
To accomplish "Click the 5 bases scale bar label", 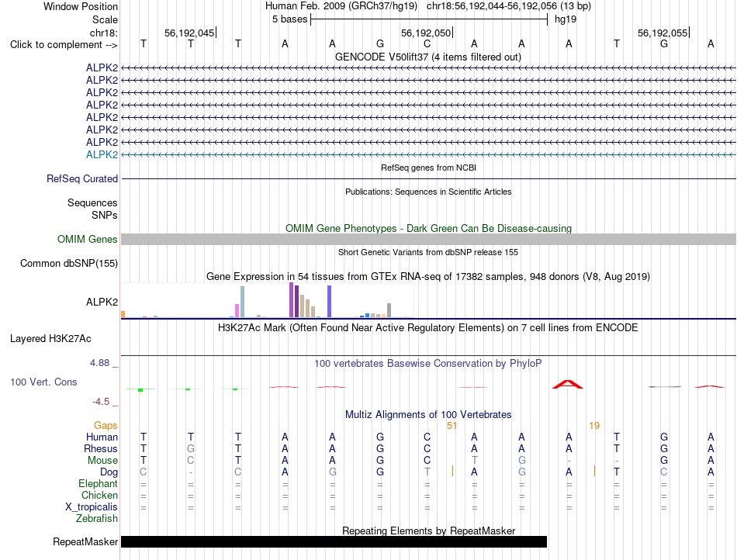I will point(289,19).
